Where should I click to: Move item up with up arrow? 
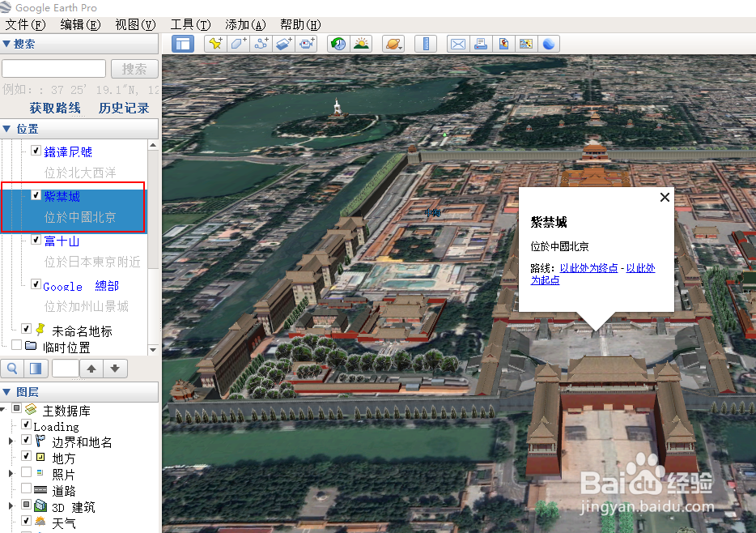(x=91, y=369)
